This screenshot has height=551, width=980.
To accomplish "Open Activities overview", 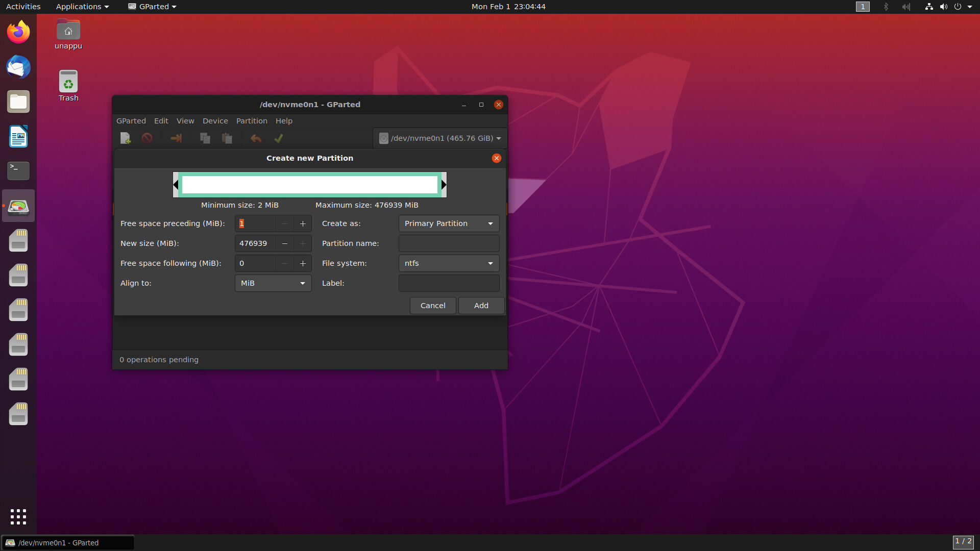I will click(x=23, y=7).
